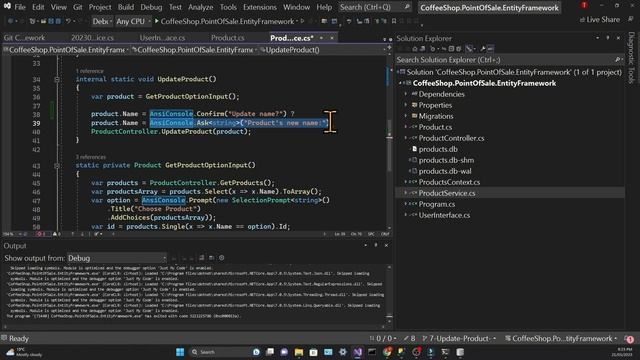Open Show output from Debug dropdown

[117, 258]
